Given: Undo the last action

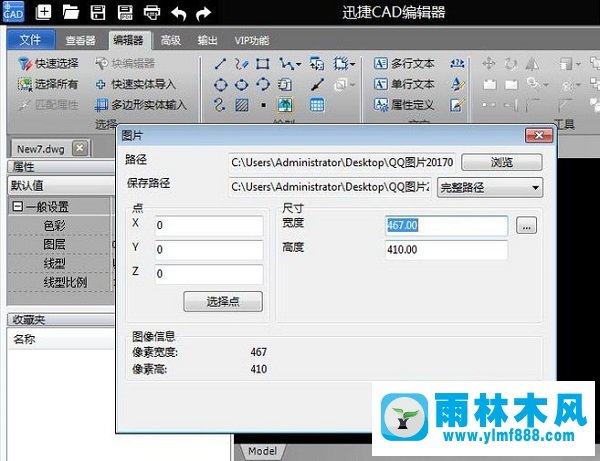Looking at the screenshot, I should coord(179,14).
